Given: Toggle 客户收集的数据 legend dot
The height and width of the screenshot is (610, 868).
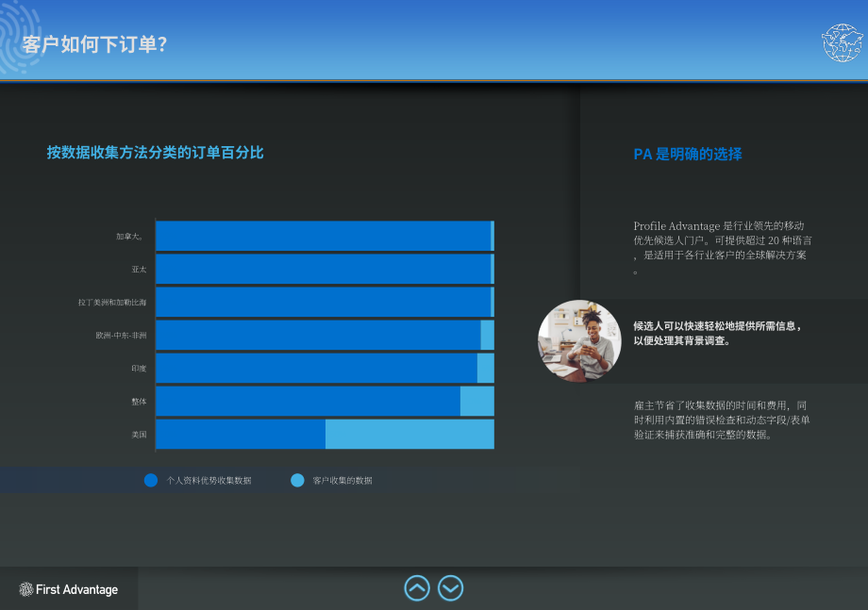Looking at the screenshot, I should coord(297,480).
